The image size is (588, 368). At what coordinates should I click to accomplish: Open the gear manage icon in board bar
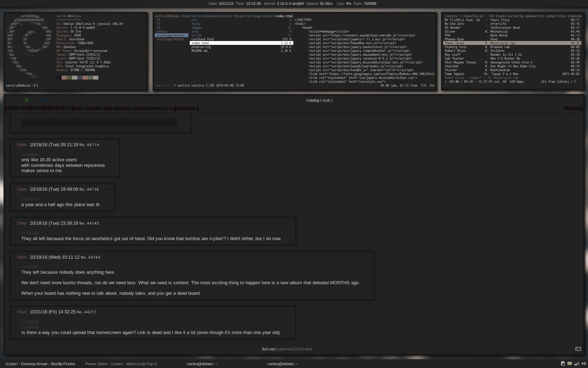pos(57,108)
